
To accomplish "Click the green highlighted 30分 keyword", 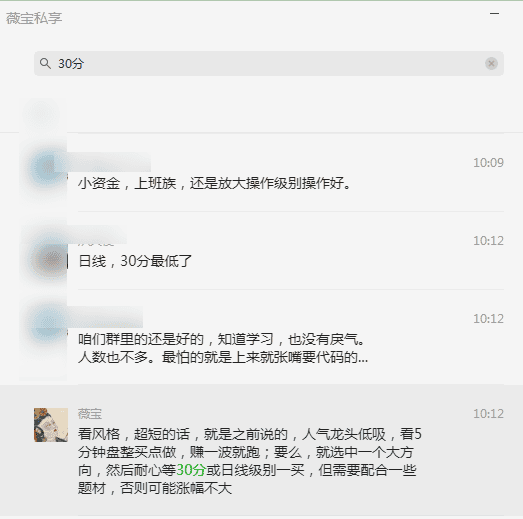I will click(191, 470).
